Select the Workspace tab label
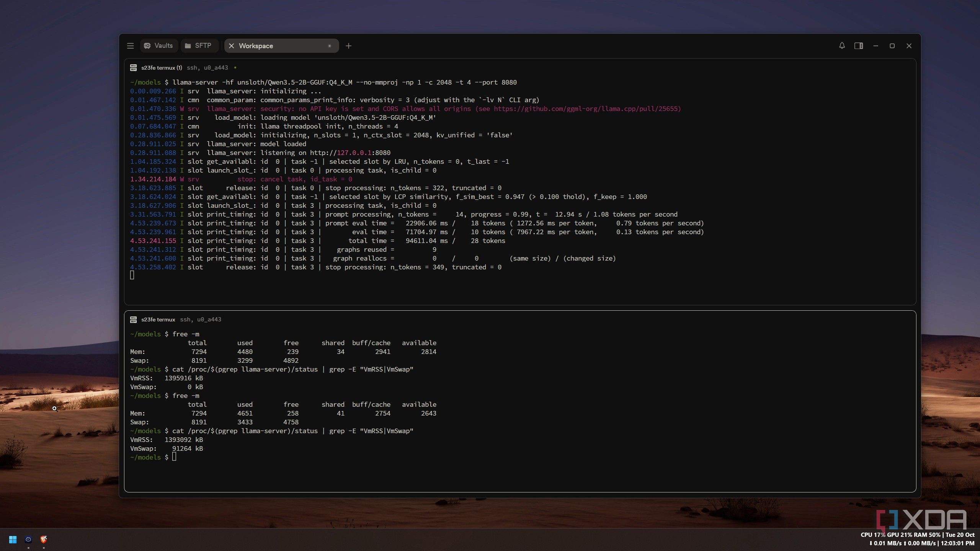The width and height of the screenshot is (980, 551). tap(256, 46)
